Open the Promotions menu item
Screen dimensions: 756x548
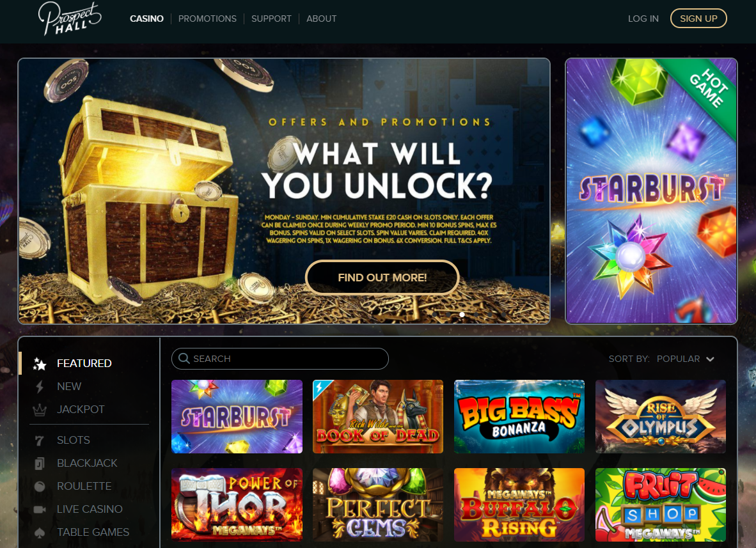207,19
